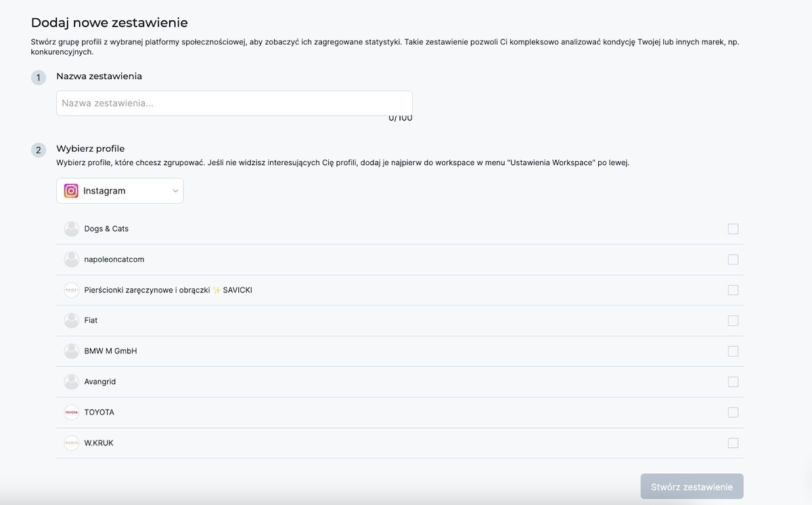Click the TOYOTA profile name
Viewport: 812px width, 505px height.
99,412
